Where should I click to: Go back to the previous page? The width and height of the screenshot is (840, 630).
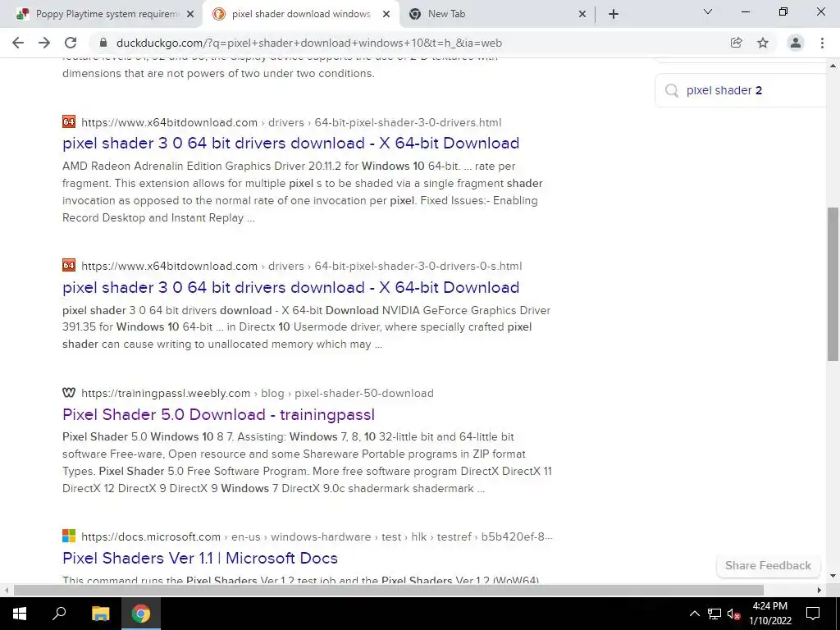(18, 43)
